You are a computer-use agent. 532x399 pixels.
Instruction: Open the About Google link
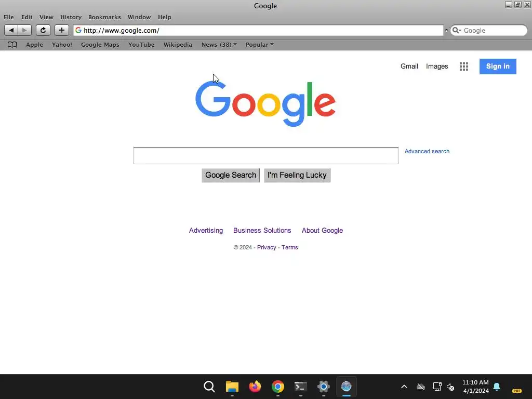pyautogui.click(x=322, y=230)
